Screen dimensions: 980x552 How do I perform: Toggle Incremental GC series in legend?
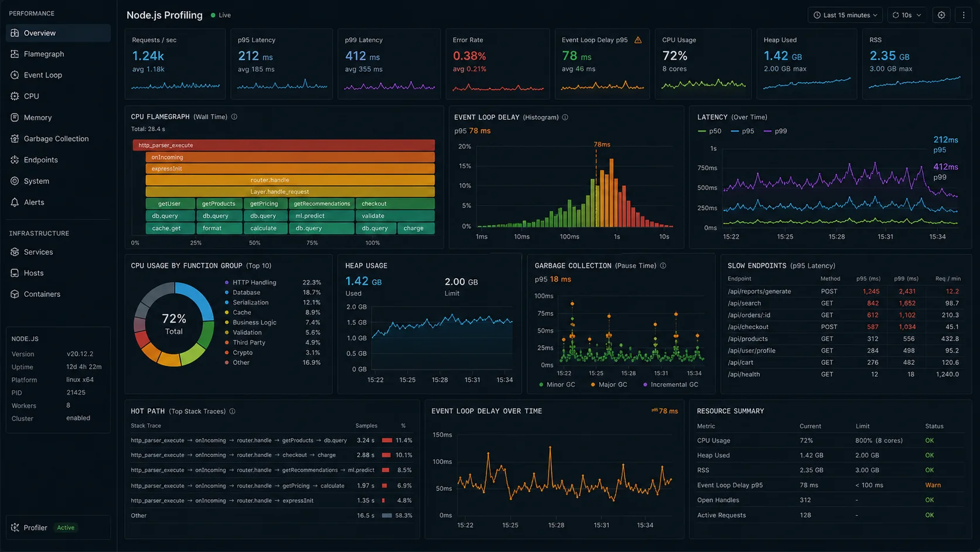point(671,385)
